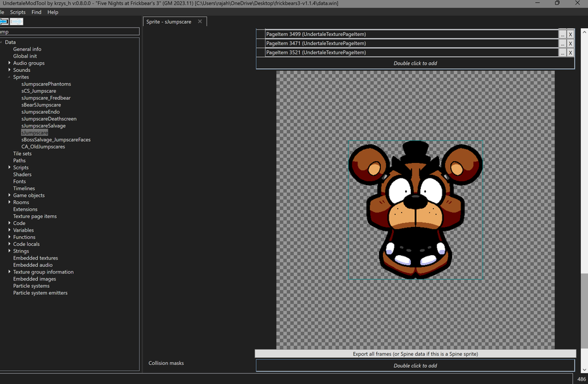Select Timelines in tree

coord(24,188)
